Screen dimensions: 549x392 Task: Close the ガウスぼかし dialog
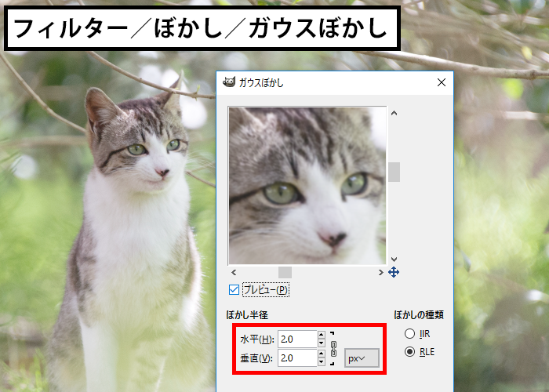pyautogui.click(x=442, y=82)
